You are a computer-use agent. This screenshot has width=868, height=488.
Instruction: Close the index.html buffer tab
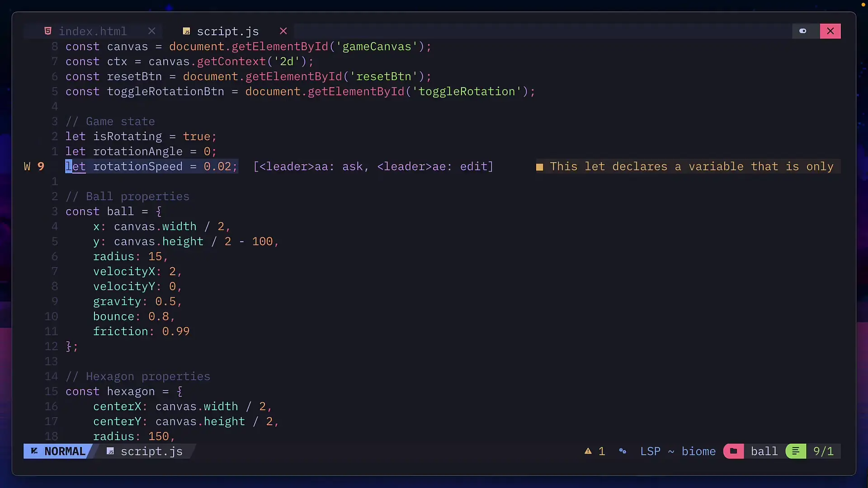[152, 31]
